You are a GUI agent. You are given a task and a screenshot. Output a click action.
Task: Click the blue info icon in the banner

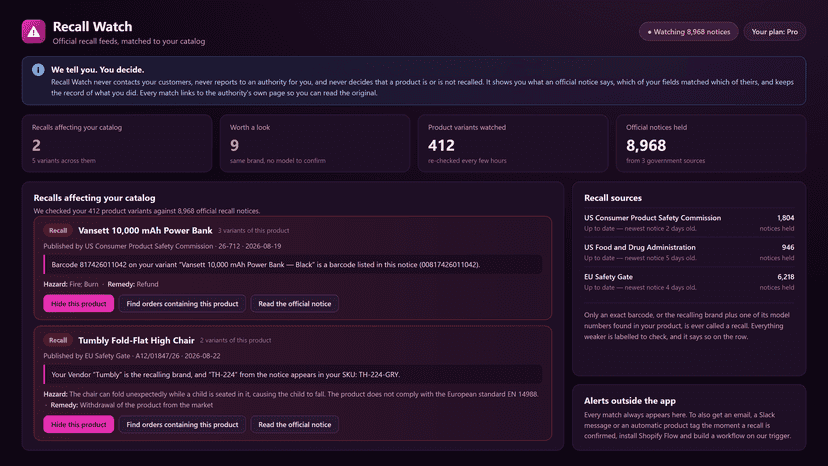pyautogui.click(x=38, y=70)
